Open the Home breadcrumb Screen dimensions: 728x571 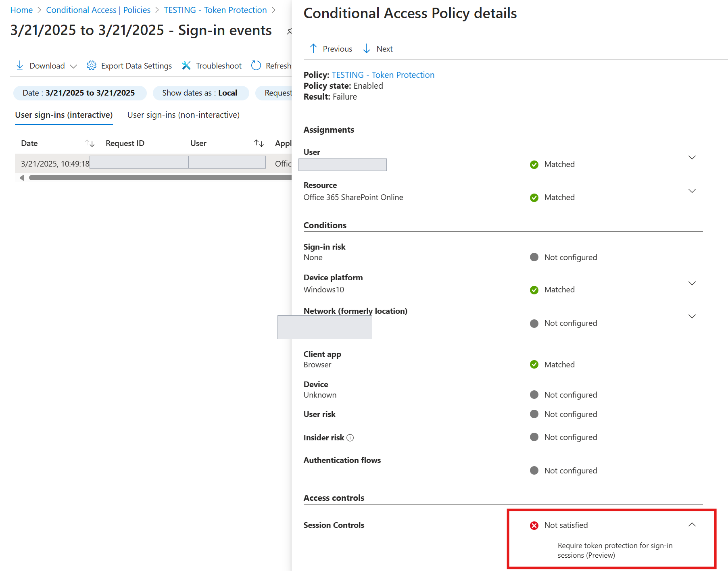(21, 10)
